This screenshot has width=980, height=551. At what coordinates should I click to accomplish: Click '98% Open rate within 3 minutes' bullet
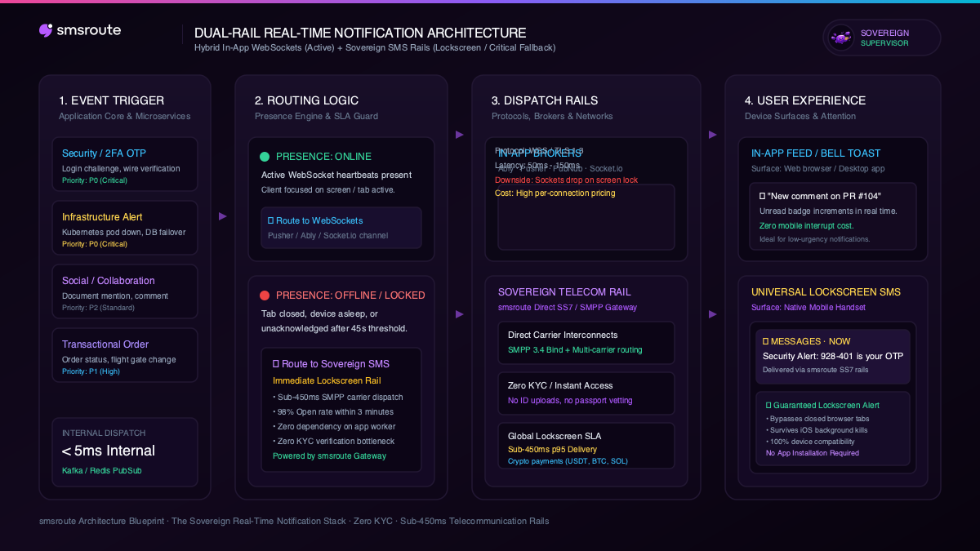tap(333, 411)
